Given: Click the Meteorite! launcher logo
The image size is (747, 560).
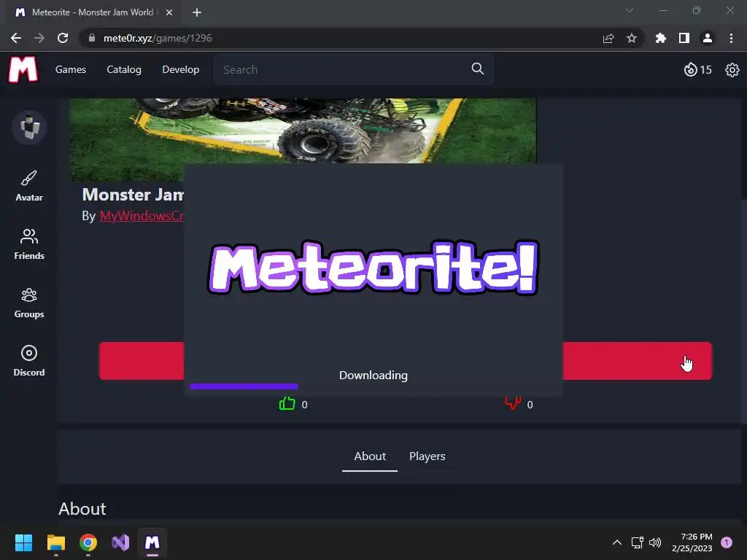Looking at the screenshot, I should (373, 267).
